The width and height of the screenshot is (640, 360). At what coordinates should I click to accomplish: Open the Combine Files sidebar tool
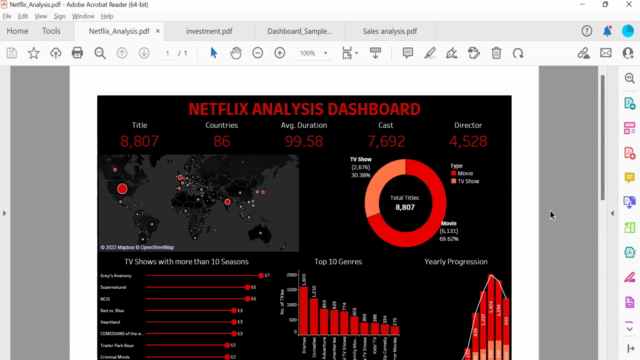tap(629, 202)
